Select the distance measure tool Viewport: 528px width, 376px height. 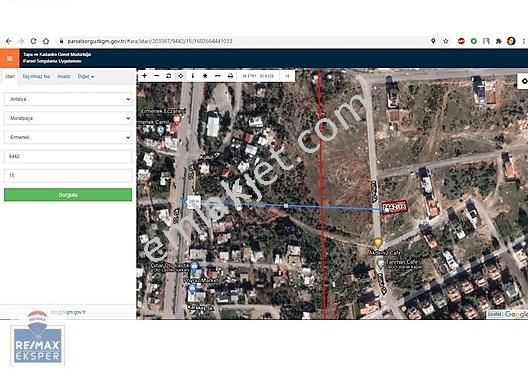(x=218, y=76)
